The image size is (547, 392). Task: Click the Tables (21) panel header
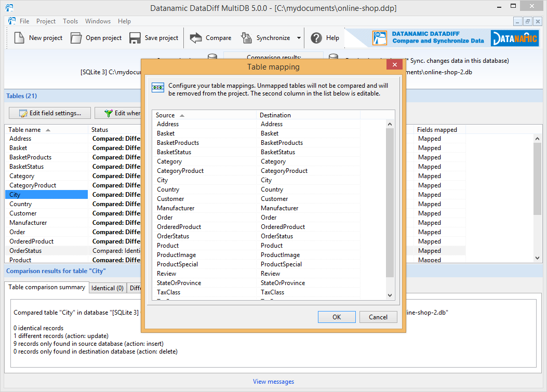click(x=22, y=96)
